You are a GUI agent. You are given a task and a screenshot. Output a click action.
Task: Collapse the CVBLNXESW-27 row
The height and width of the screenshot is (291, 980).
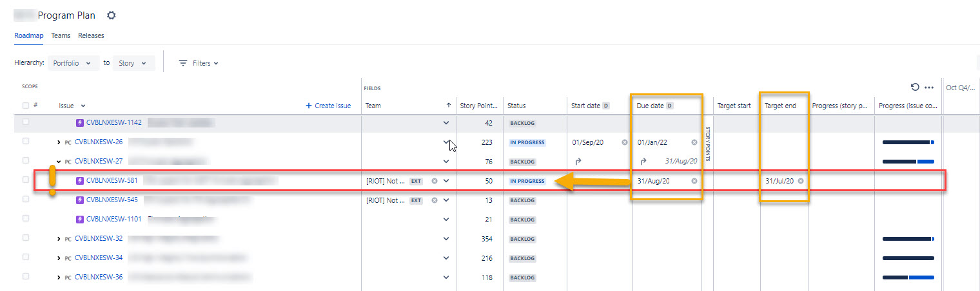tap(59, 162)
